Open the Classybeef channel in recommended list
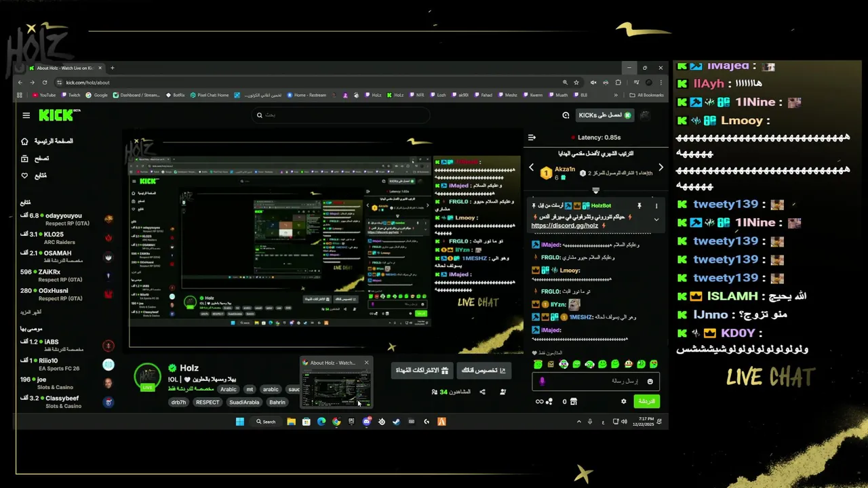 coord(66,401)
